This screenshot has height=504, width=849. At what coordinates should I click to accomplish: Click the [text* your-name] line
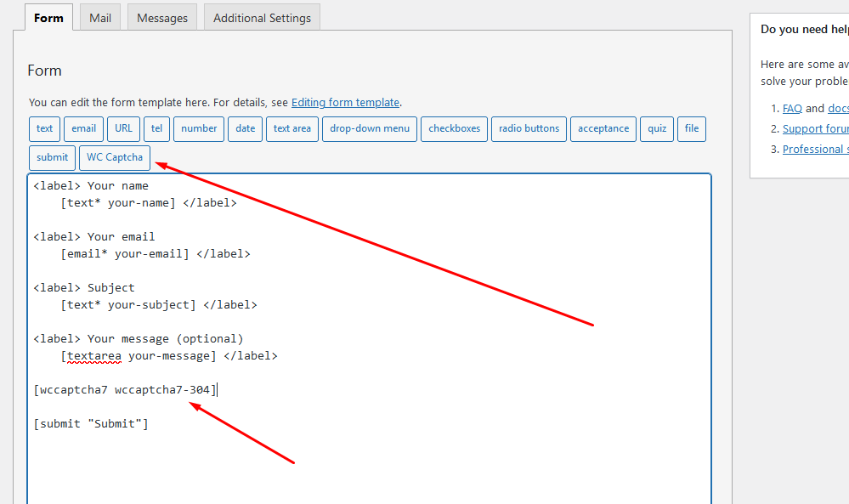(x=149, y=203)
